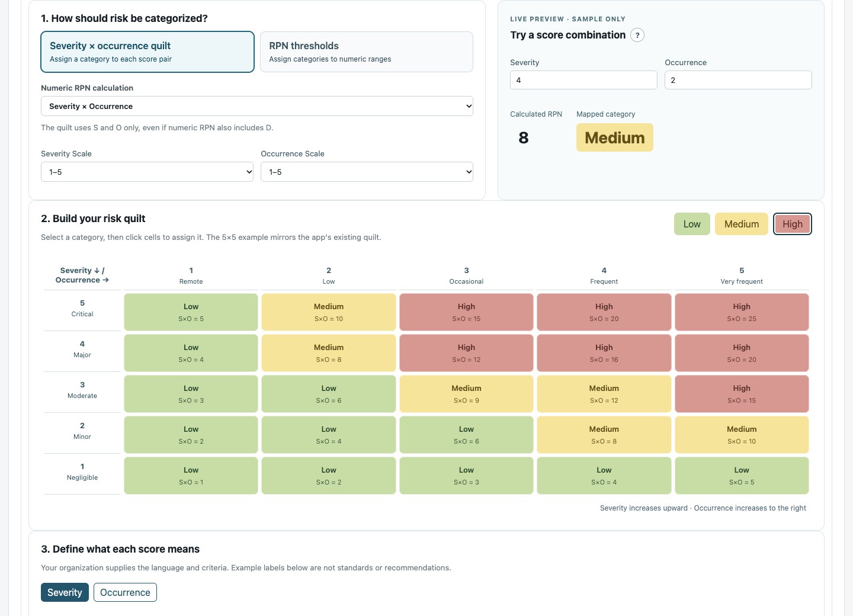
Task: Expand the Severity Scale dropdown
Action: point(147,172)
